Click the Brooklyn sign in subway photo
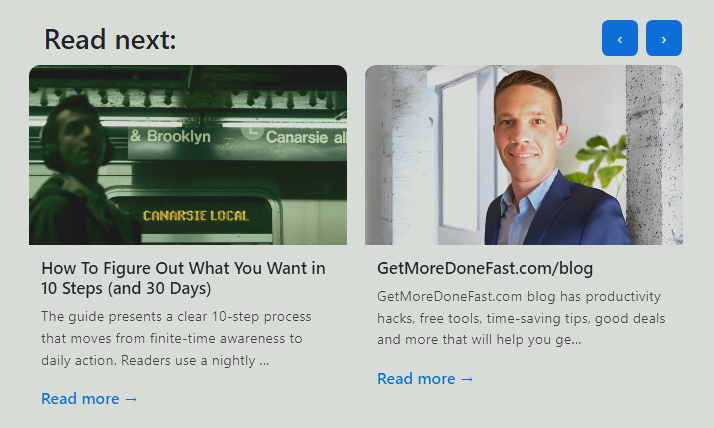Image resolution: width=714 pixels, height=428 pixels. pos(171,136)
